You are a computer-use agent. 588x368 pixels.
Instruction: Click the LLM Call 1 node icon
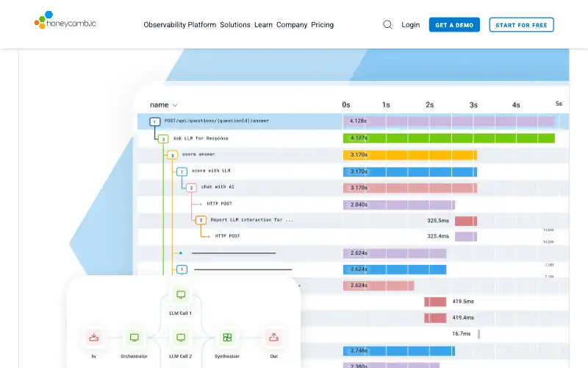[181, 295]
